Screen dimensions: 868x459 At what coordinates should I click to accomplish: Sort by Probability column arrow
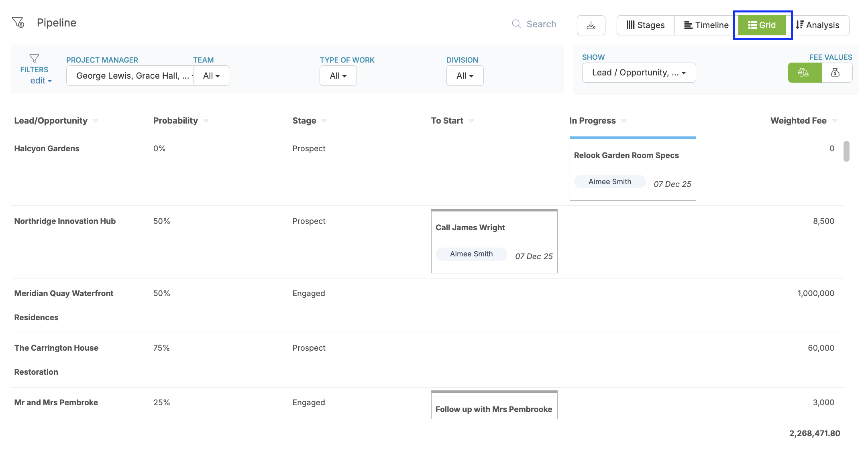(206, 121)
